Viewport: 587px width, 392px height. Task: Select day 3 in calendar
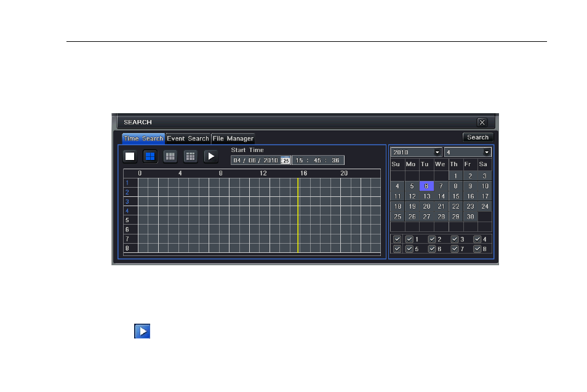(x=485, y=176)
